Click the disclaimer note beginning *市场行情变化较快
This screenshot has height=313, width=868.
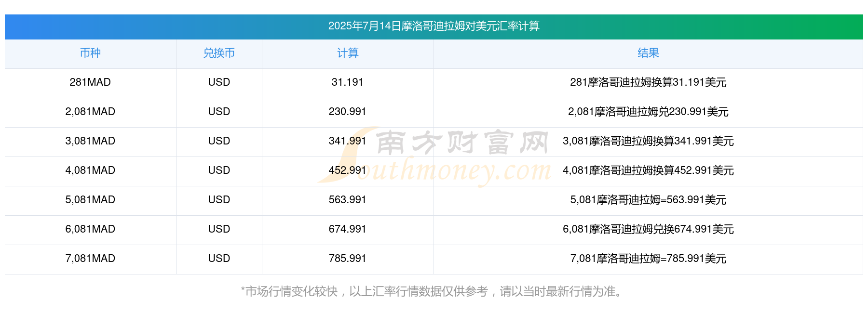tap(433, 291)
